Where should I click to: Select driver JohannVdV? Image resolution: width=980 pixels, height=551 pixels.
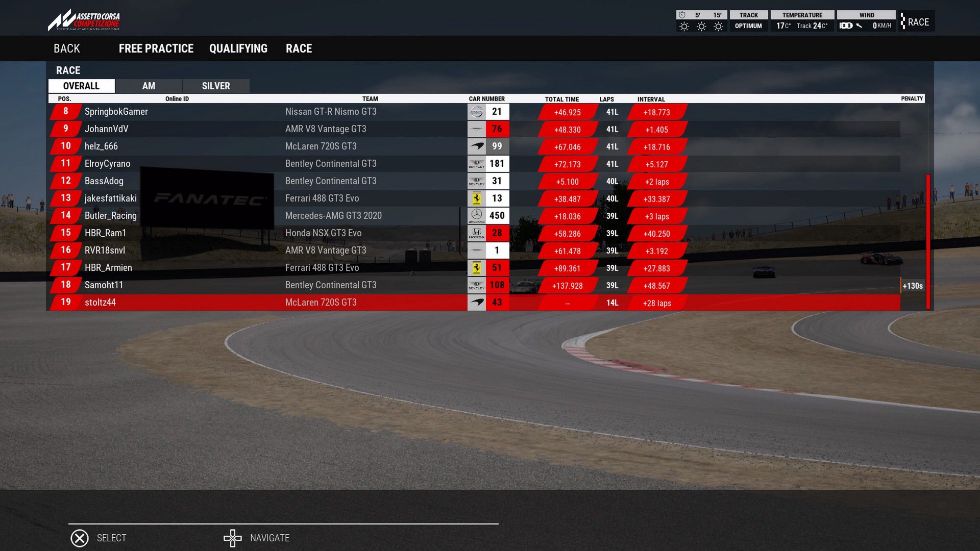tap(475, 129)
